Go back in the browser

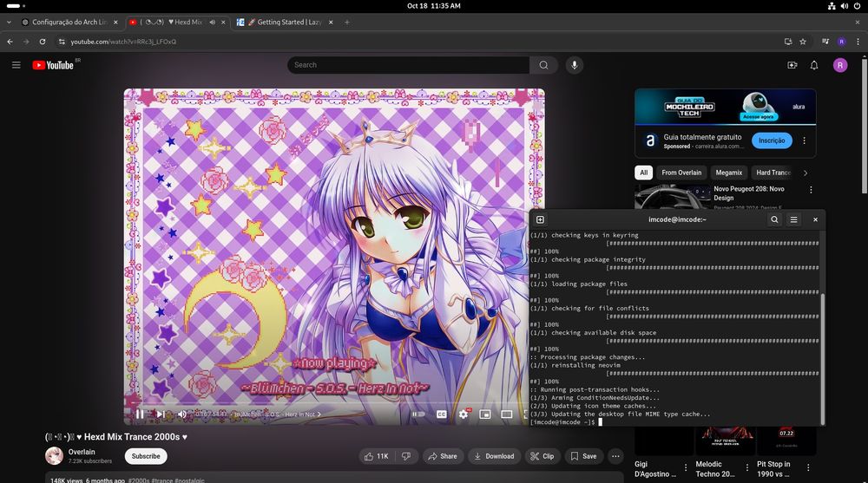(10, 42)
